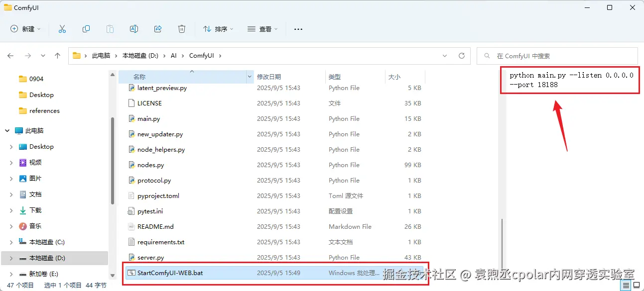Refresh the ComfyUI folder view
This screenshot has width=644, height=291.
point(462,56)
